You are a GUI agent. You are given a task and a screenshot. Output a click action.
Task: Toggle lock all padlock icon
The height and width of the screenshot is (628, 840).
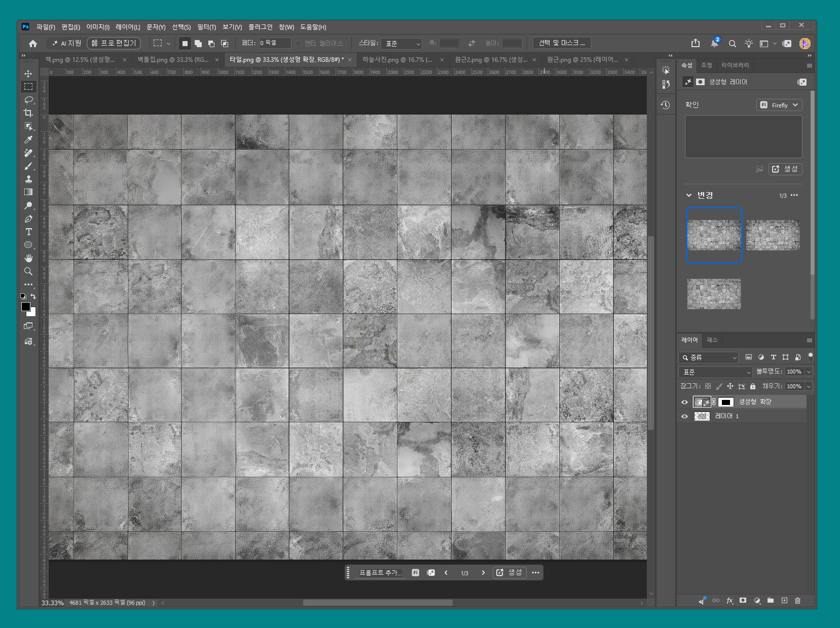point(753,386)
